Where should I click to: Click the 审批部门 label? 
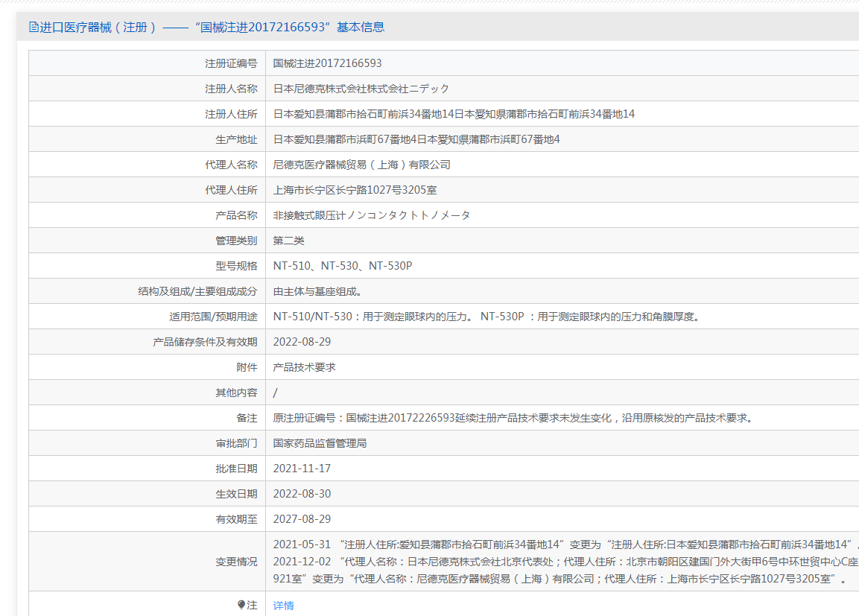pyautogui.click(x=236, y=443)
